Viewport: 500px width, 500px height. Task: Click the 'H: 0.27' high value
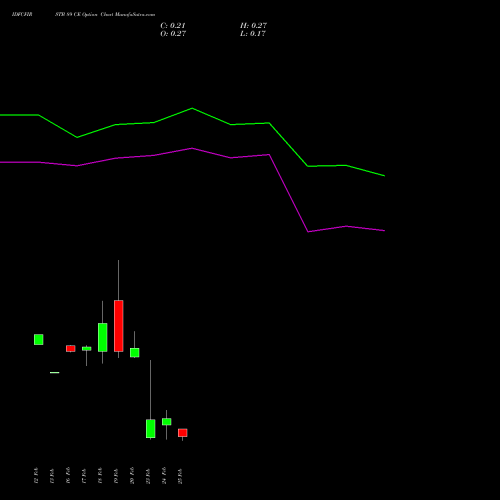[x=253, y=26]
